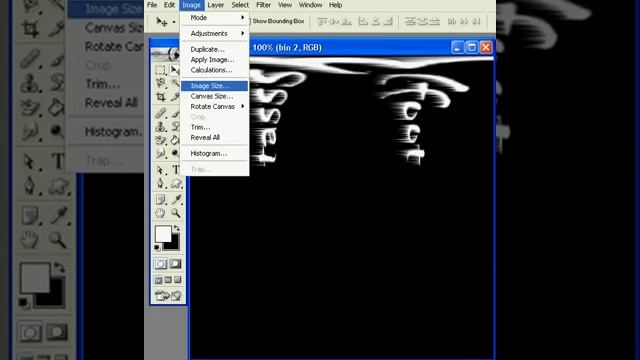Select the Hand tool

160,213
